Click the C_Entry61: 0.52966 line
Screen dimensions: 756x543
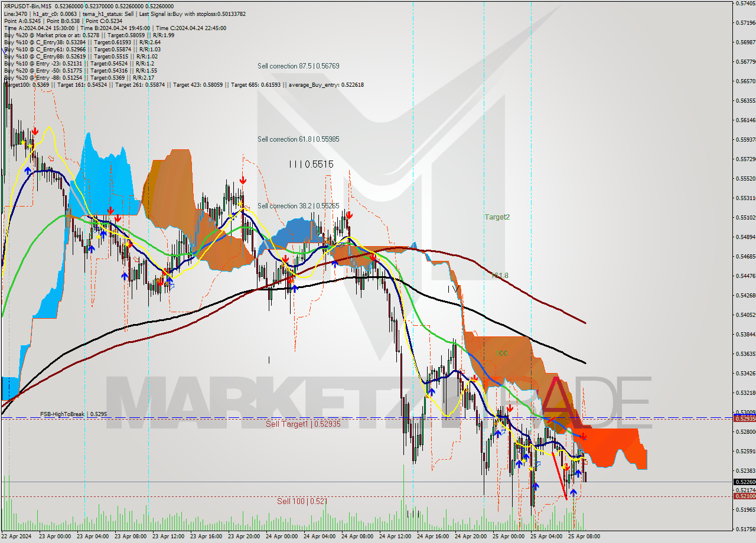coord(82,49)
